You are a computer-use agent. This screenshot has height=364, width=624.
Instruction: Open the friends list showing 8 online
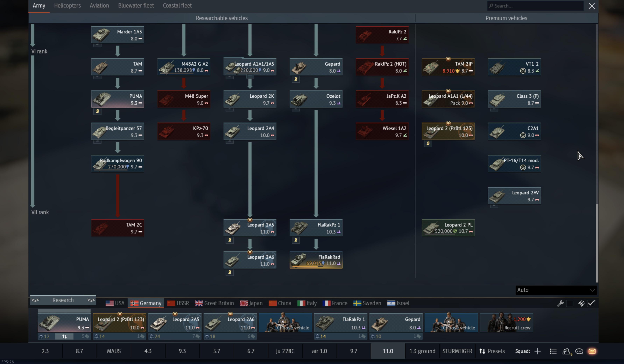(x=567, y=351)
